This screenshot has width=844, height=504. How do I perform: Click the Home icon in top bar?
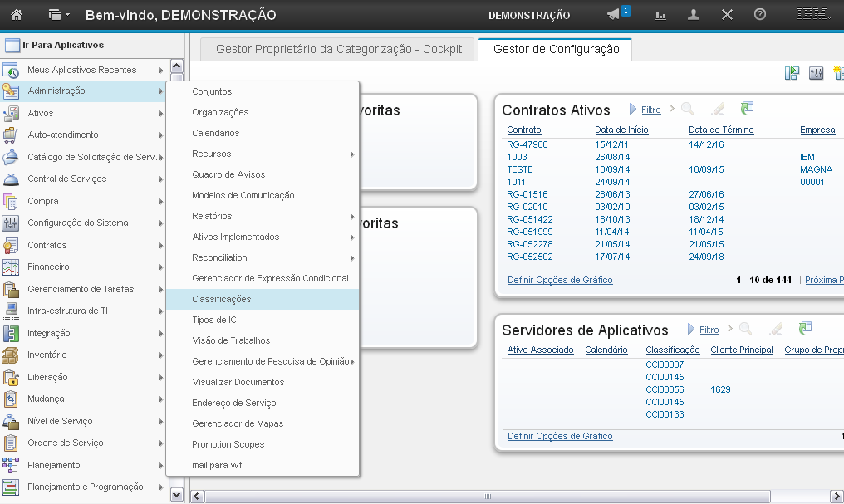(x=17, y=15)
